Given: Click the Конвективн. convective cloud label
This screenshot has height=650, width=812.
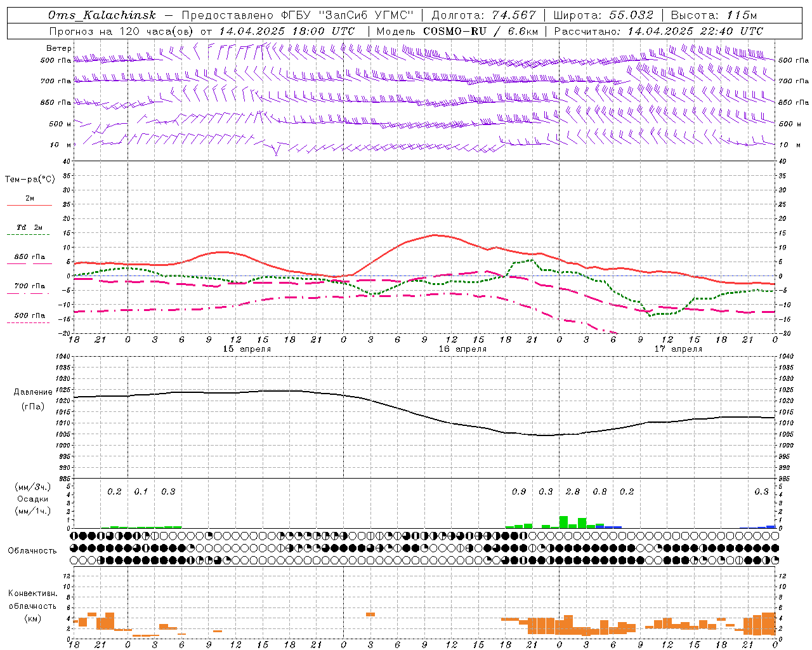Looking at the screenshot, I should (x=33, y=594).
